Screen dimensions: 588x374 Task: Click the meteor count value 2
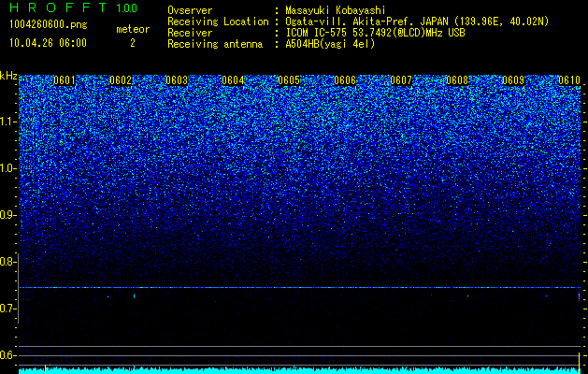click(x=133, y=43)
